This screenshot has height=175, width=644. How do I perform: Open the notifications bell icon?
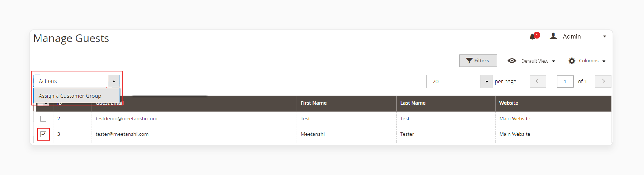click(532, 37)
